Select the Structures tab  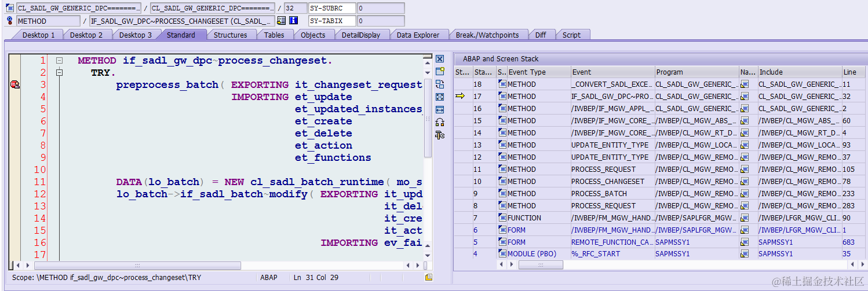230,35
